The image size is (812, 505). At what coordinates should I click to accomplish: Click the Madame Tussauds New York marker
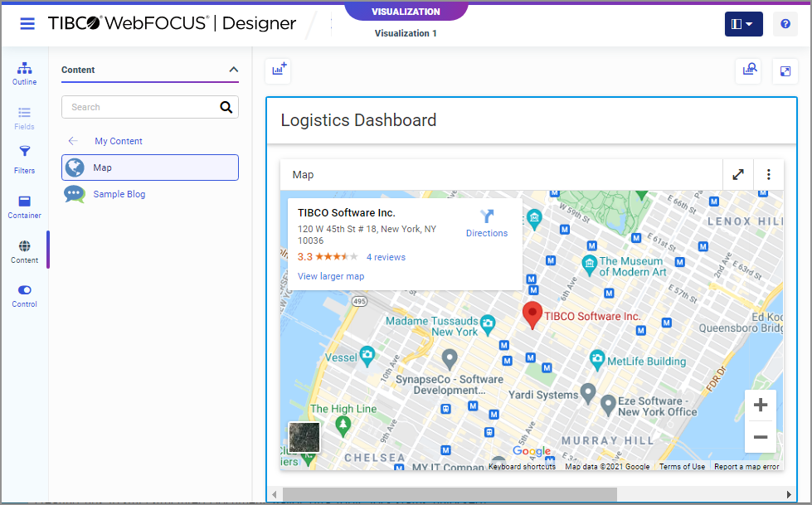[x=488, y=324]
